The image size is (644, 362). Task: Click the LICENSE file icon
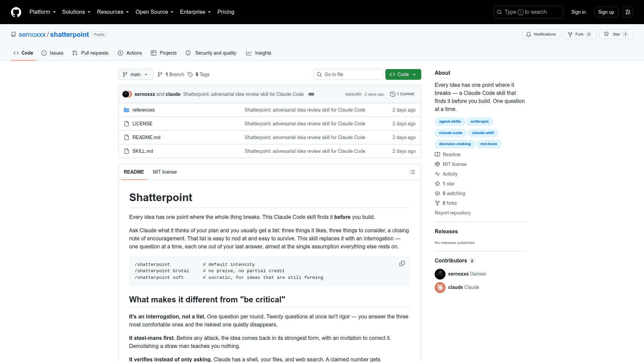[126, 124]
